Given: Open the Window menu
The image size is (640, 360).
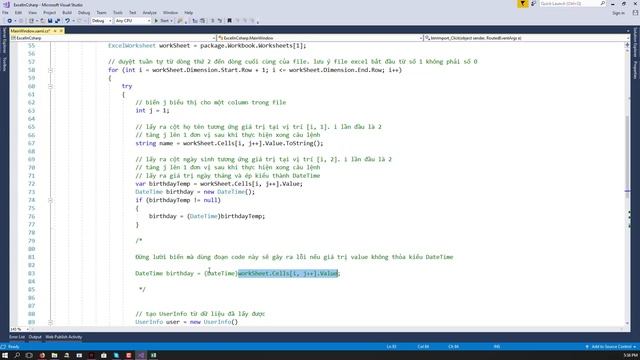Looking at the screenshot, I should pos(170,13).
